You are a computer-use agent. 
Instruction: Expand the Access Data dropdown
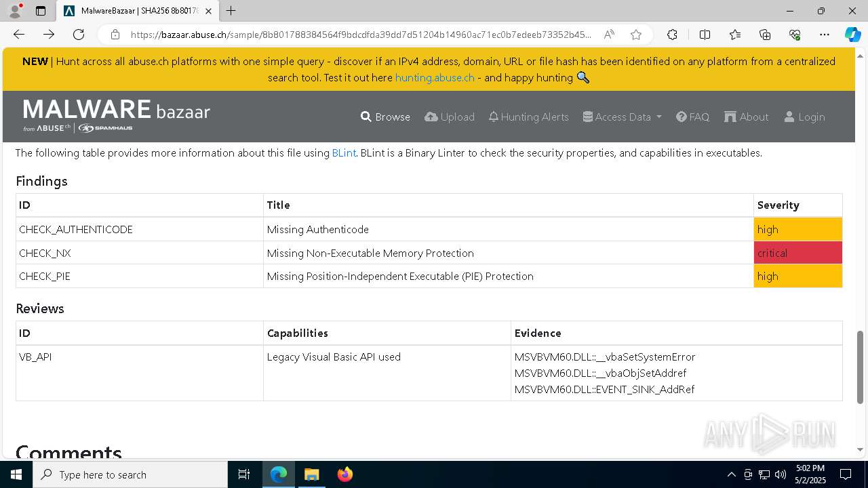tap(622, 117)
